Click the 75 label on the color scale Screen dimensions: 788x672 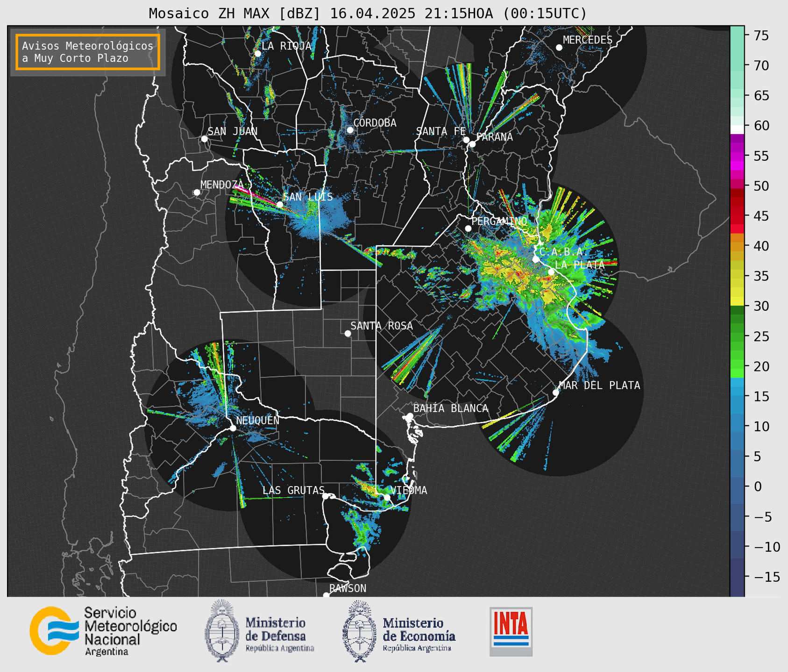(x=761, y=36)
